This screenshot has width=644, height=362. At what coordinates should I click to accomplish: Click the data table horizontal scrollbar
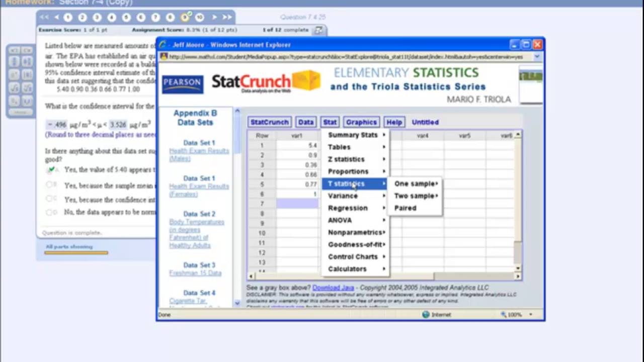(x=384, y=276)
